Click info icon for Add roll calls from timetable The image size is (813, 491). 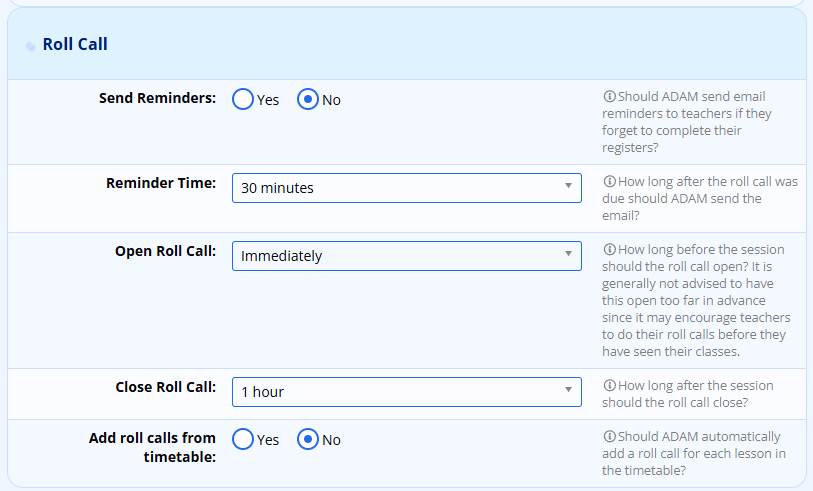(609, 436)
